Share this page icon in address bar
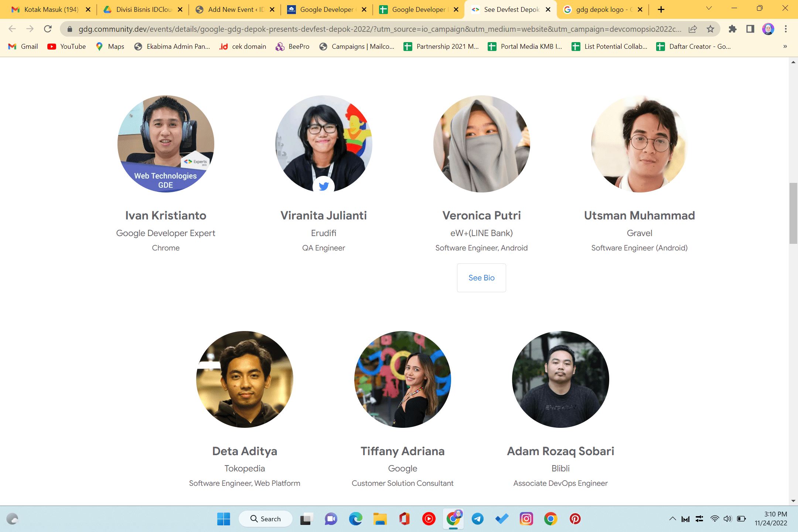 [693, 29]
